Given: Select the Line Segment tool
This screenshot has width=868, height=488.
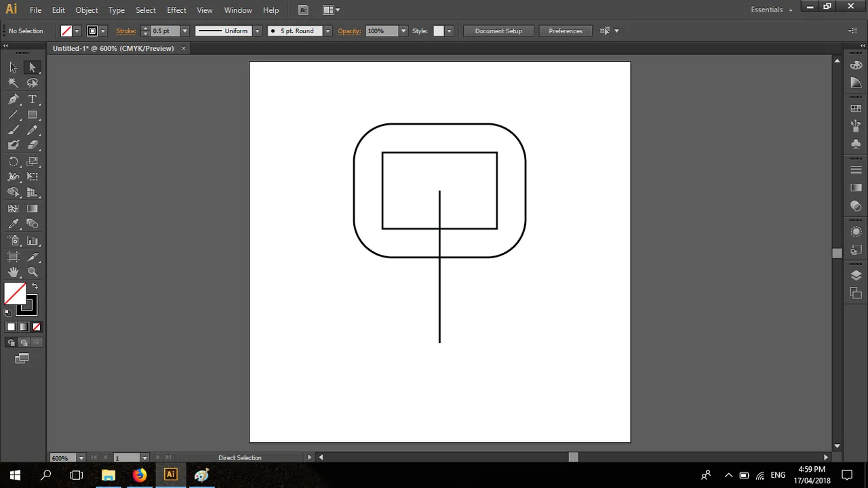Looking at the screenshot, I should point(13,115).
